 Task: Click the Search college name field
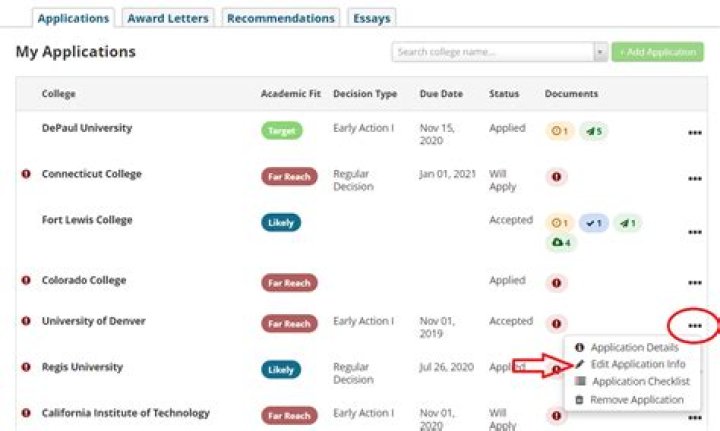(492, 52)
